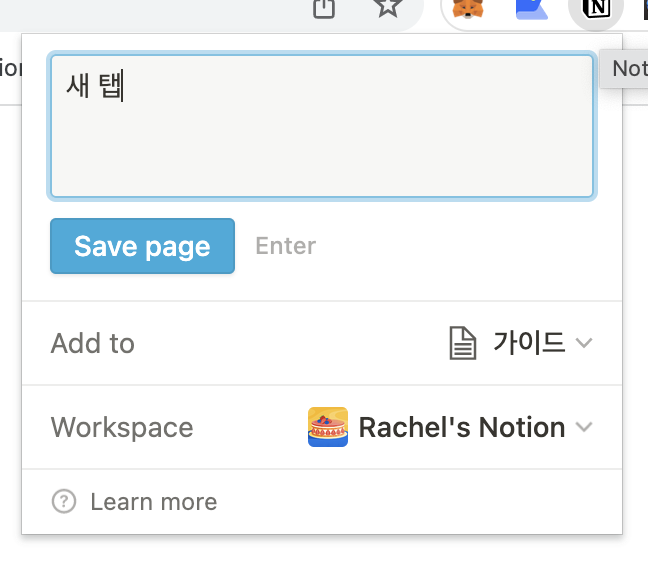Click the Enter shortcut hint text
This screenshot has height=566, width=648.
[286, 246]
